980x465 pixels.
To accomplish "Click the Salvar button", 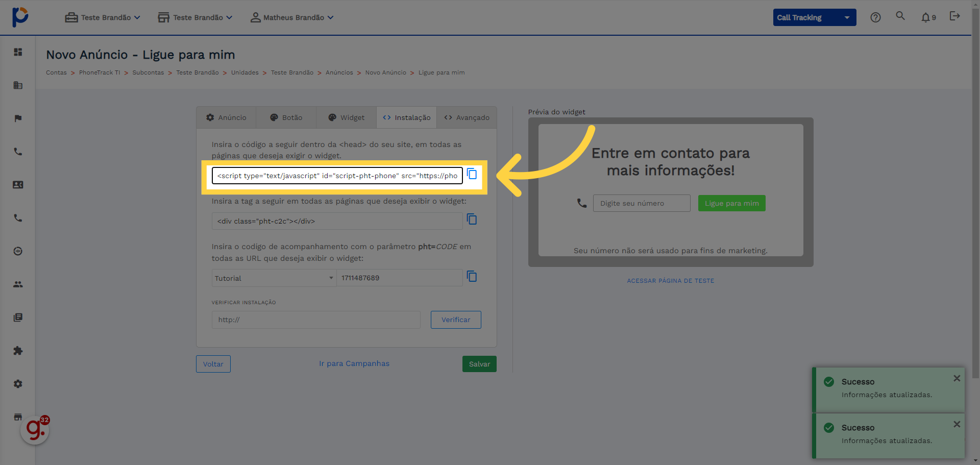I will tap(479, 364).
